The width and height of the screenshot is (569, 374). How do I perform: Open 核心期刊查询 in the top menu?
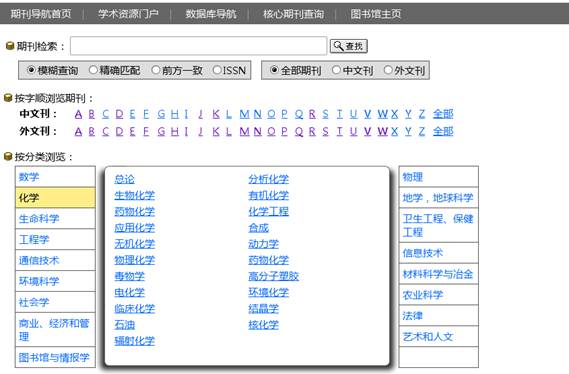(x=293, y=14)
